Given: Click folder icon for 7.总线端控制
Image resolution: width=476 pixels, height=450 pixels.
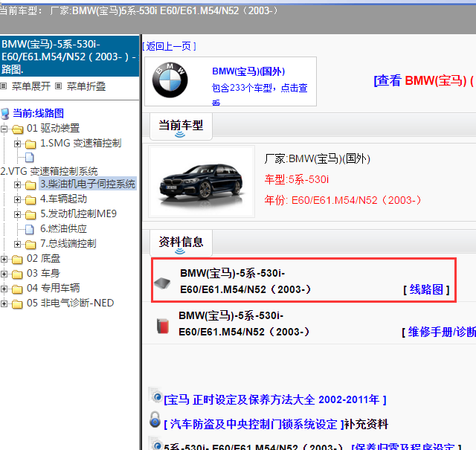Looking at the screenshot, I should [30, 244].
